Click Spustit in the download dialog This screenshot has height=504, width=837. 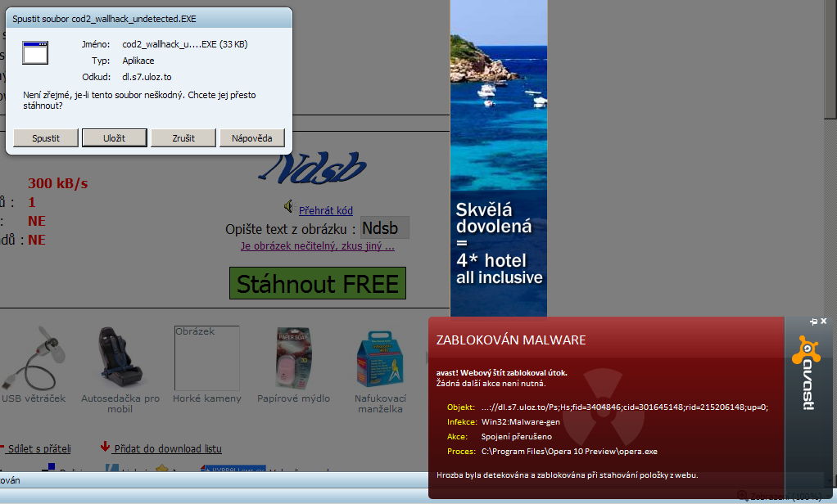[46, 137]
